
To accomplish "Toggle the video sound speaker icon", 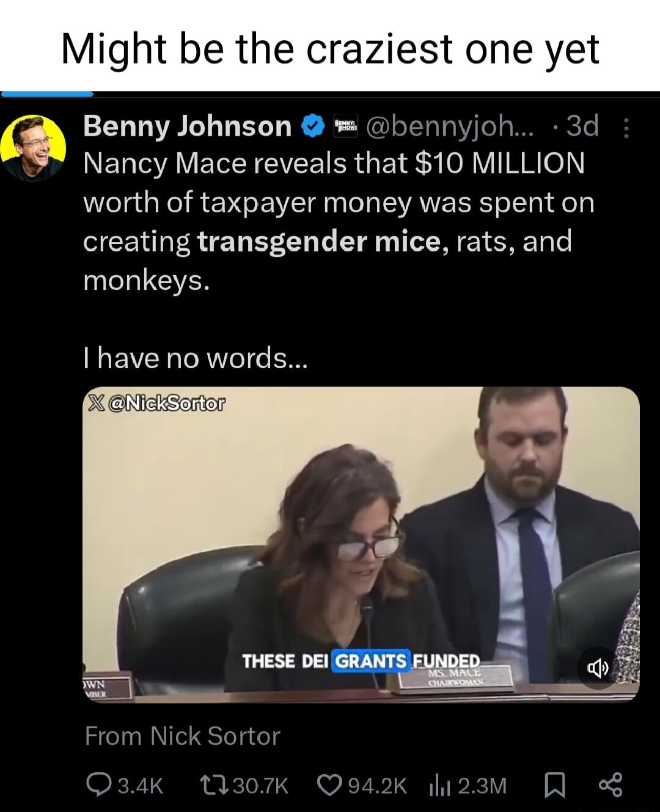I will point(597,668).
